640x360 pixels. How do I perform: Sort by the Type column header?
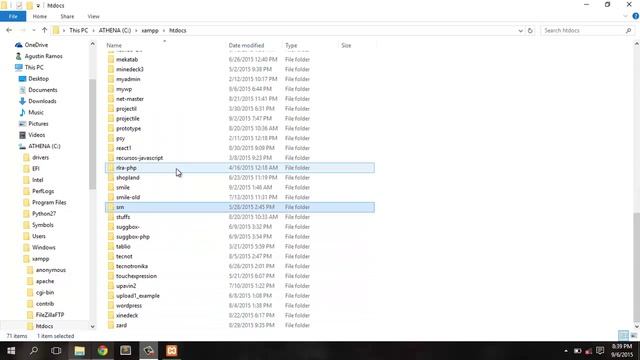pos(291,45)
